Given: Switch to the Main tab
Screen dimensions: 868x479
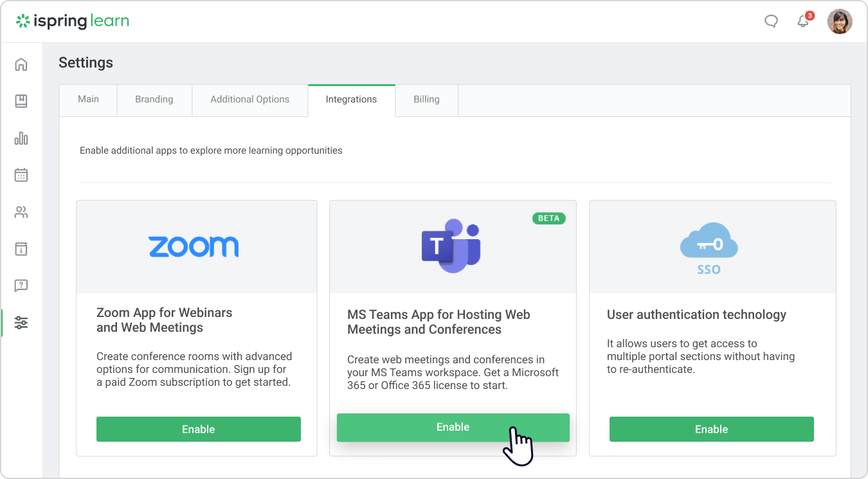Looking at the screenshot, I should [x=88, y=100].
